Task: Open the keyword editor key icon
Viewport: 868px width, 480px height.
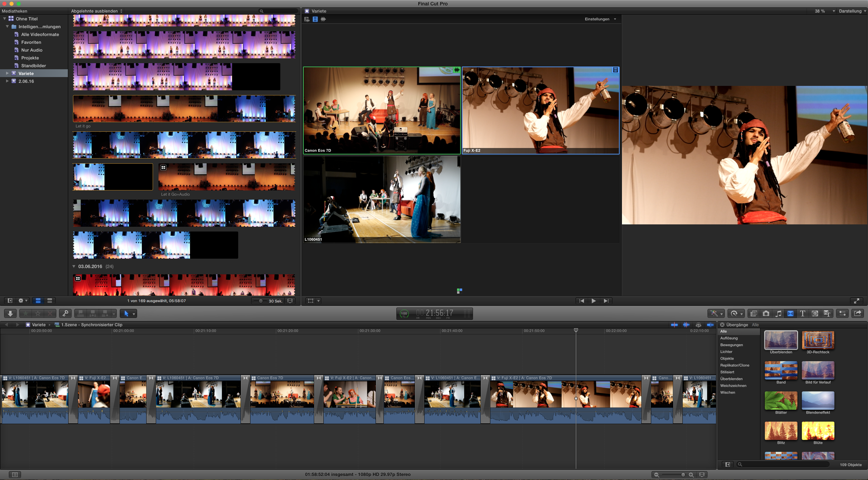Action: (x=65, y=314)
